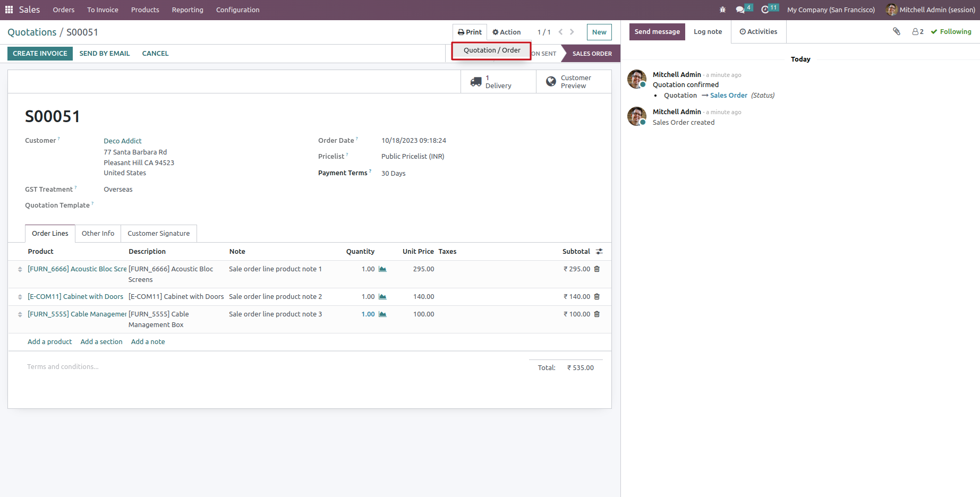
Task: Open the activities clock icon in navbar
Action: click(x=765, y=10)
